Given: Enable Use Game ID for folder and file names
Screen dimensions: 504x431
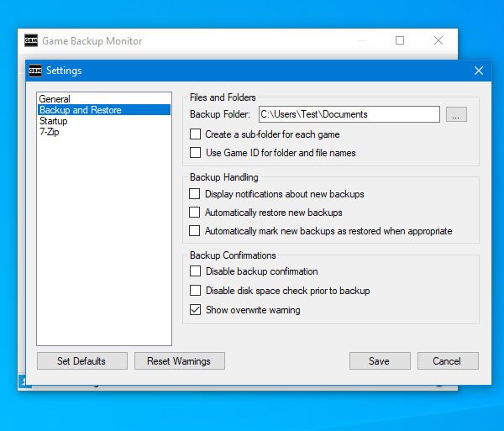Looking at the screenshot, I should [x=196, y=152].
